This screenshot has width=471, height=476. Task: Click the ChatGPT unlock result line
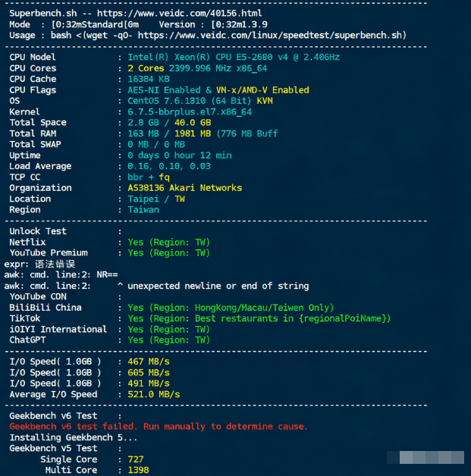[x=168, y=340]
